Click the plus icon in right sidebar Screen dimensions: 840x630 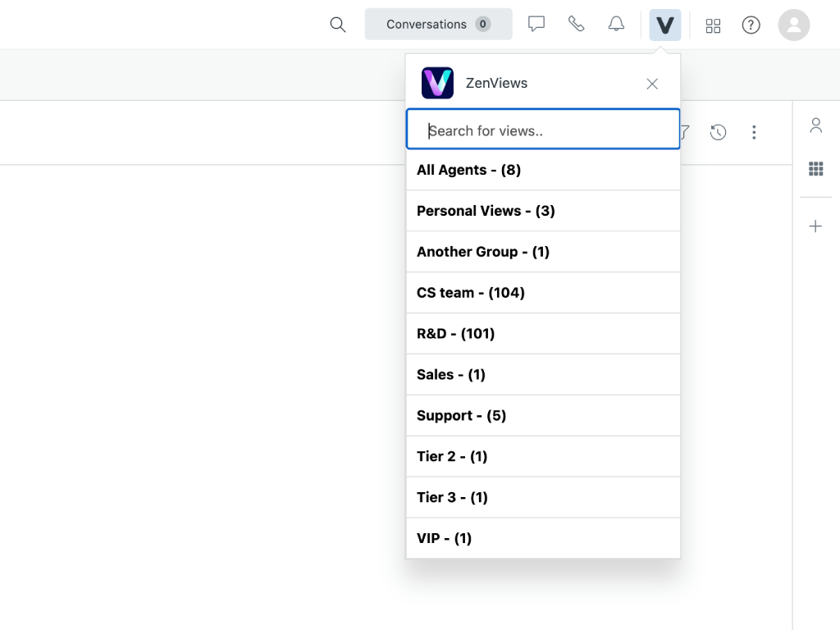[815, 226]
